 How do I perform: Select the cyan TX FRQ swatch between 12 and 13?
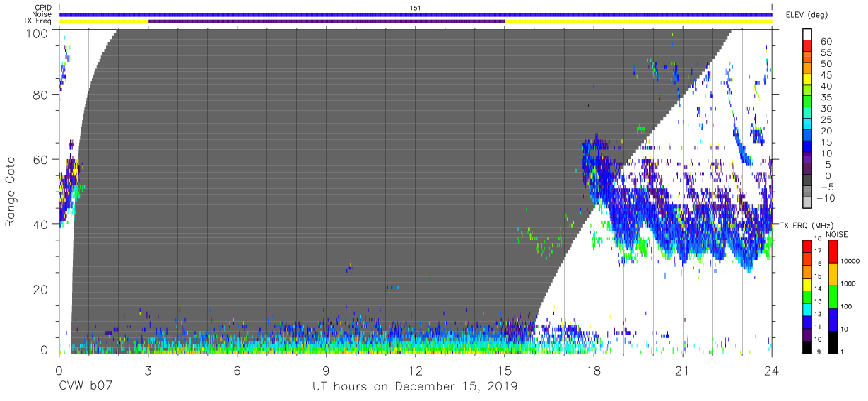pos(809,309)
